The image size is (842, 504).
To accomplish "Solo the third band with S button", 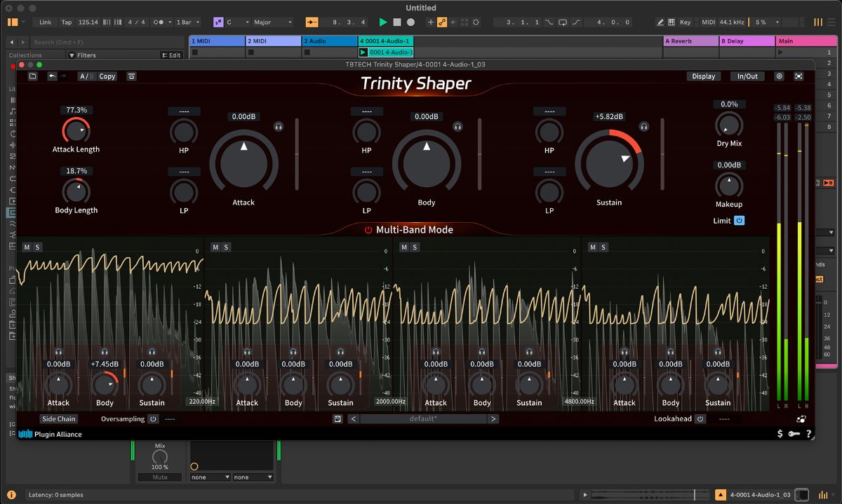I will (x=415, y=247).
